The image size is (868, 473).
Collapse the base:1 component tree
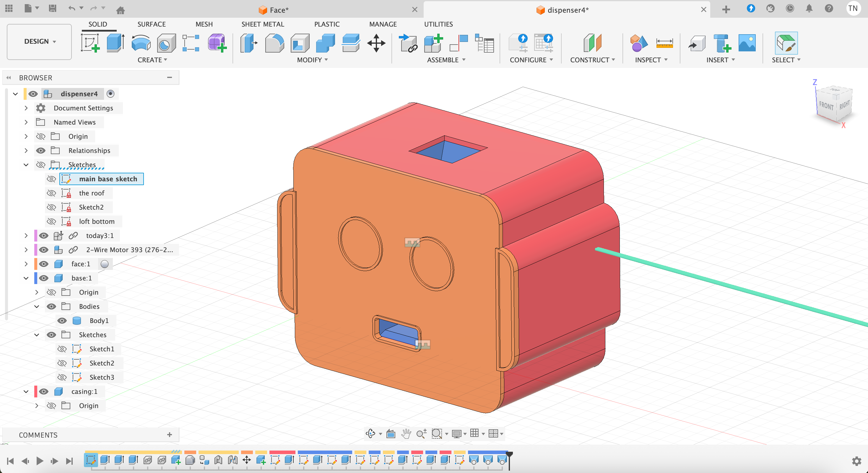pos(26,278)
